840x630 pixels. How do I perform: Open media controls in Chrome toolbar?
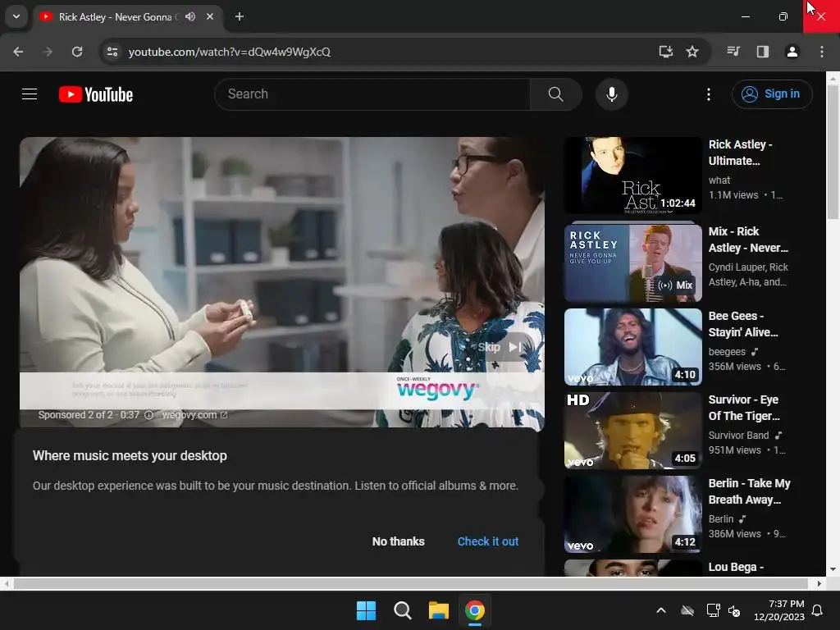(733, 52)
